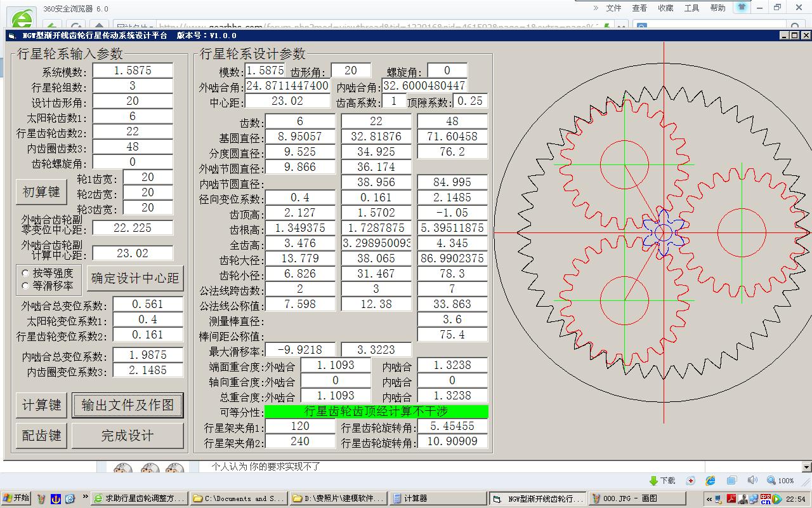Switch to C:\Documents and S... folder taskbar item

tap(239, 498)
